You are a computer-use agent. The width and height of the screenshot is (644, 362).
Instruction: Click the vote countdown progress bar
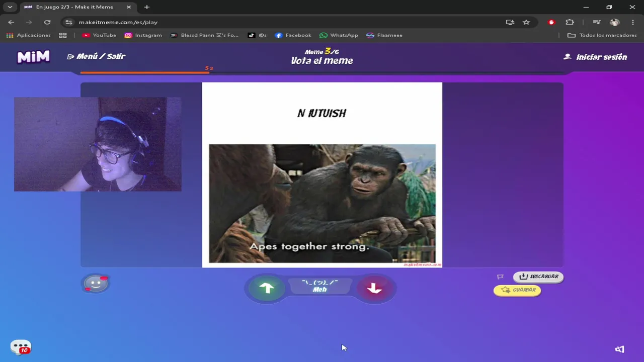click(322, 73)
